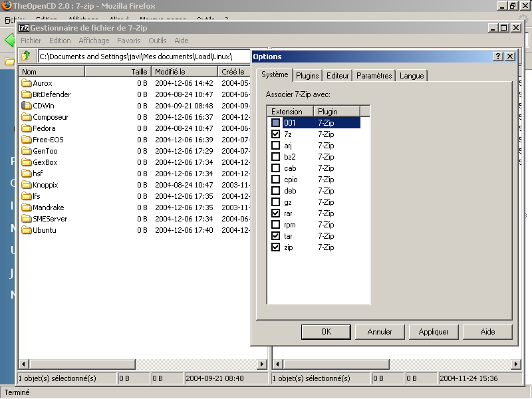Click the green back arrow in Firefox
Image resolution: width=532 pixels, height=399 pixels.
point(10,41)
